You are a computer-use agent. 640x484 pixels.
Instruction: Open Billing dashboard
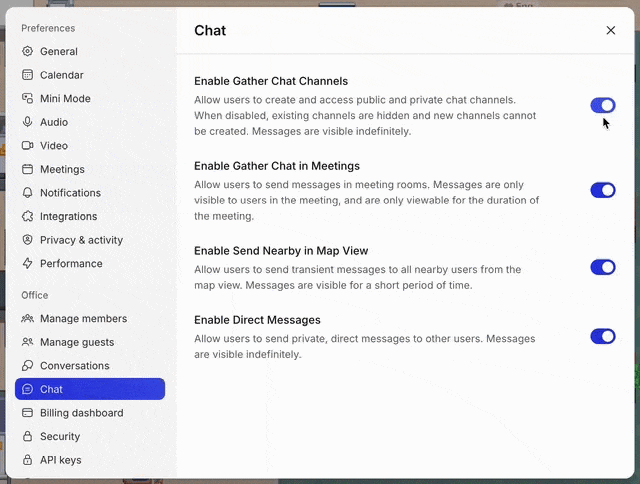[x=90, y=413]
